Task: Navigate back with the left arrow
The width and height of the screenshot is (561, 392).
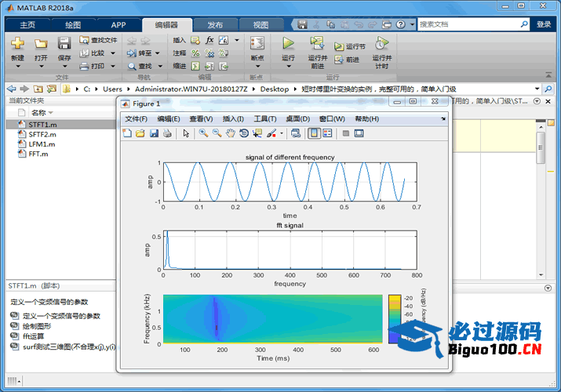Action: [x=12, y=89]
